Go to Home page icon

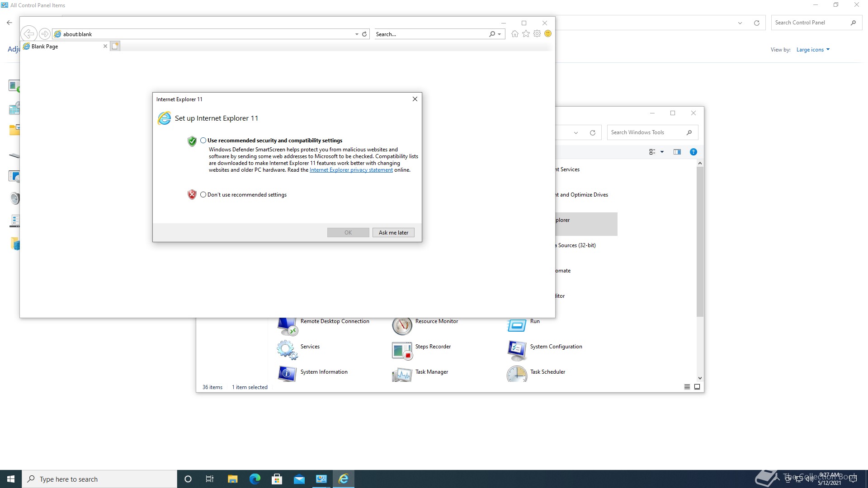pos(515,34)
